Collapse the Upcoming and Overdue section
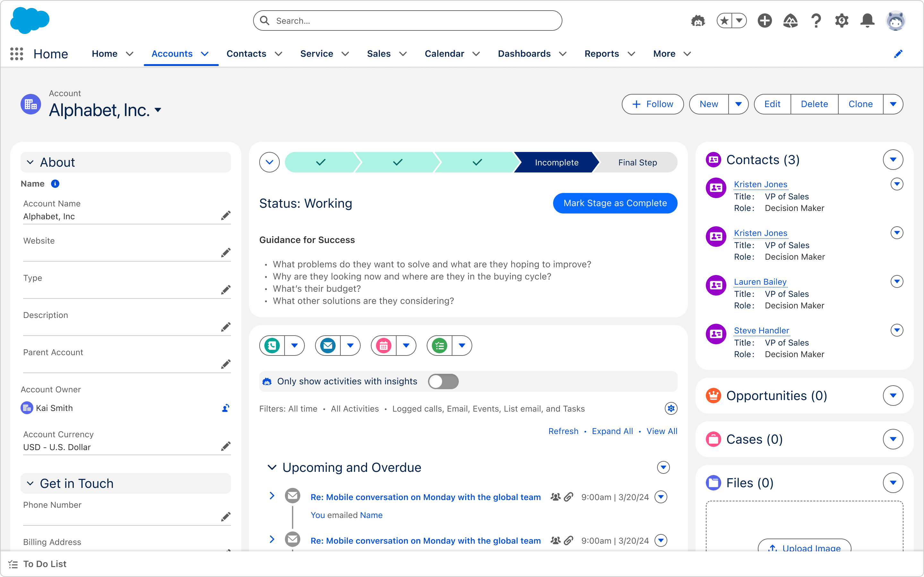 point(272,467)
